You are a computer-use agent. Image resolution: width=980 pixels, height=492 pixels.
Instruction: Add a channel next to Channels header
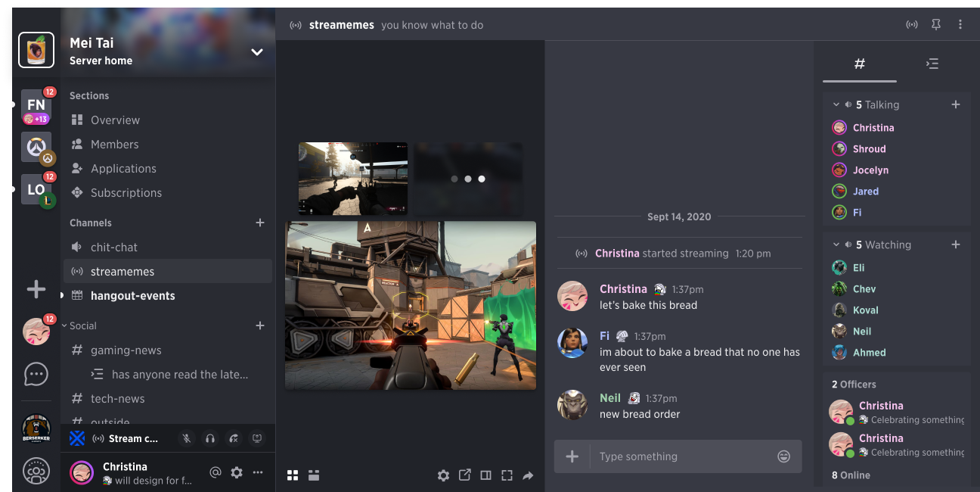[x=260, y=223]
